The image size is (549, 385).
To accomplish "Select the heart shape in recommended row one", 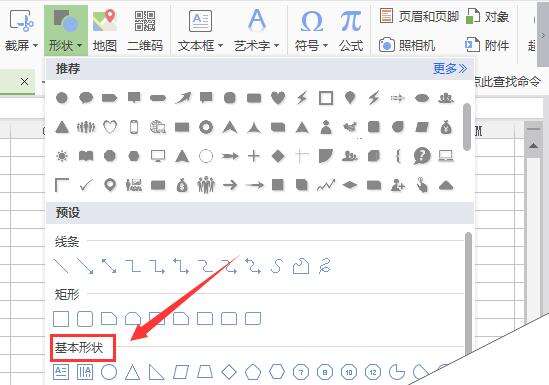I will pos(278,98).
